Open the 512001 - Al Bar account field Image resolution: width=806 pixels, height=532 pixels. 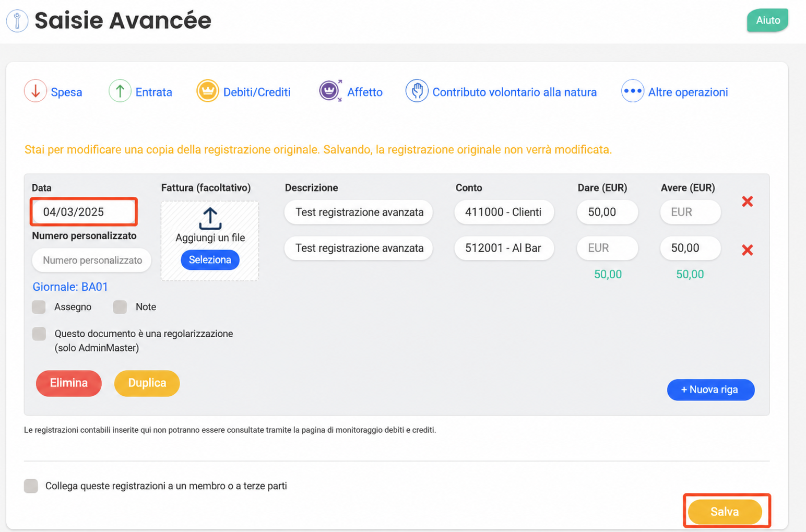coord(504,249)
